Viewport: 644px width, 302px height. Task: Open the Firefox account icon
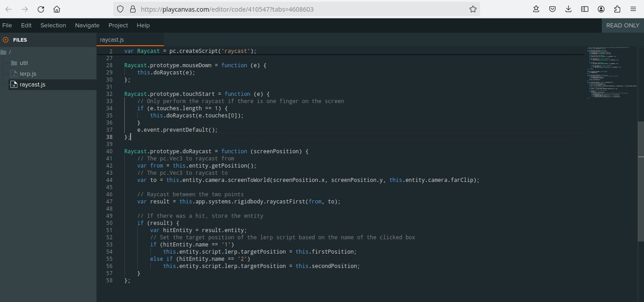coord(601,9)
